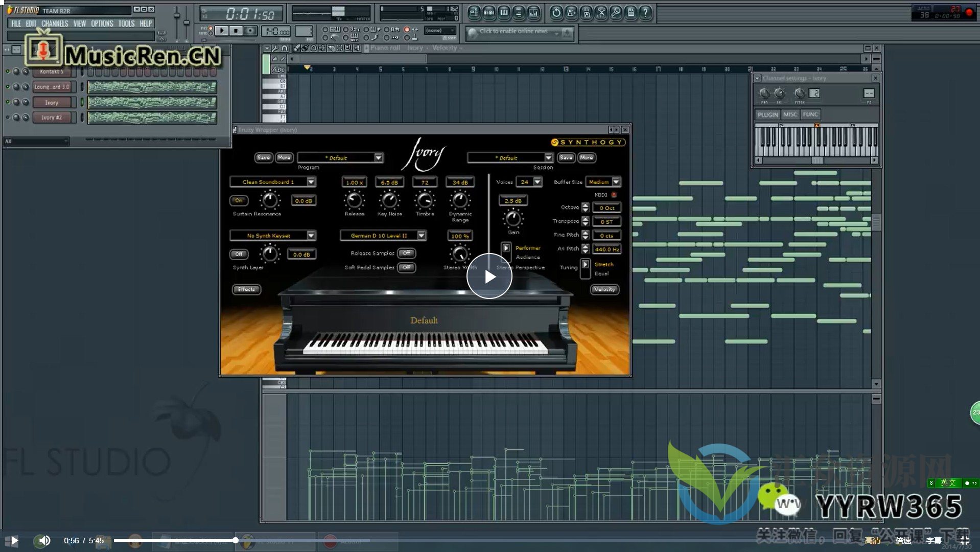
Task: Toggle Sustain Resonance On button
Action: click(x=239, y=200)
